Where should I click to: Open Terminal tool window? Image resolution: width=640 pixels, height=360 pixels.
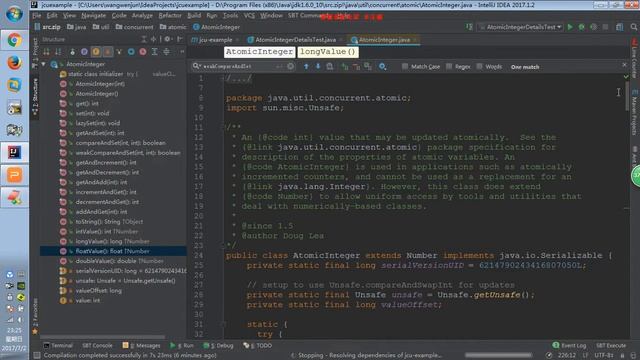coord(58,345)
